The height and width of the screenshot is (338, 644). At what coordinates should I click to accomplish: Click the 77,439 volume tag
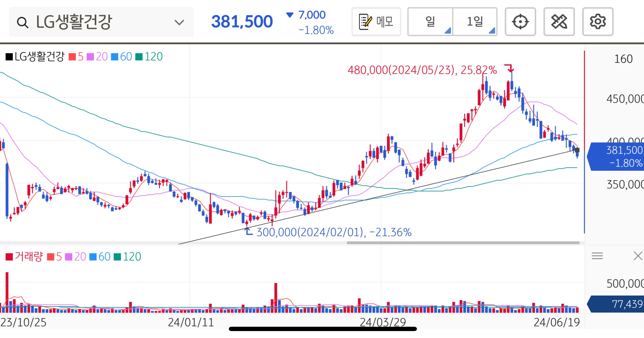tap(616, 304)
